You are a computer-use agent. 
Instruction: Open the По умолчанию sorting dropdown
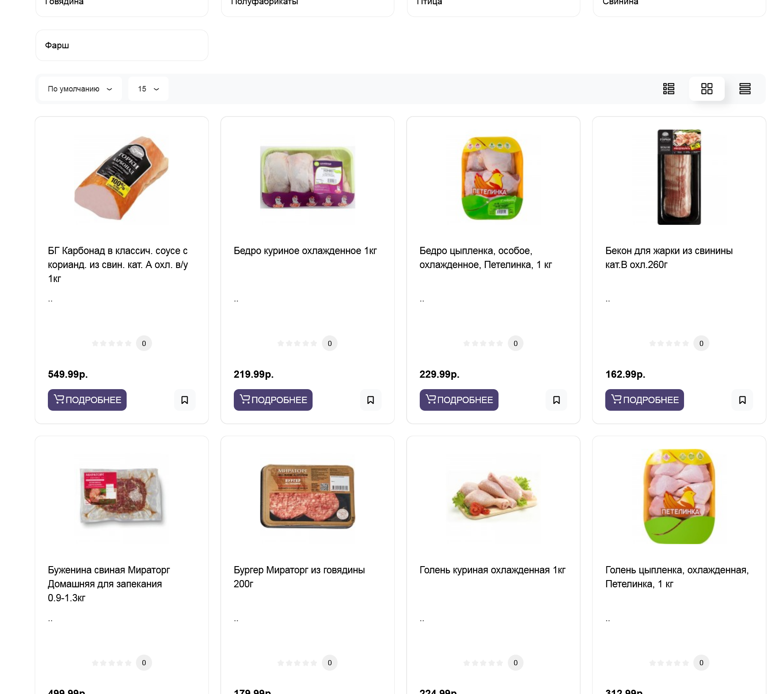(x=80, y=89)
